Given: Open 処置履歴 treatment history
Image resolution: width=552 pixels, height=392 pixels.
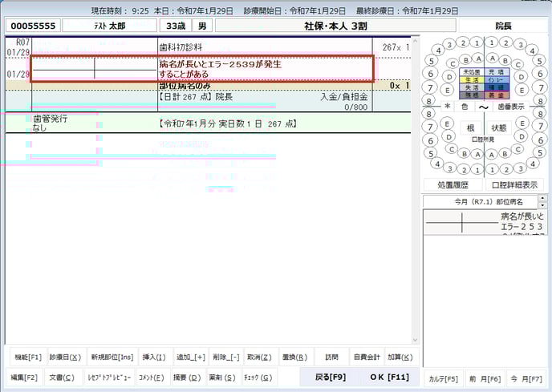Looking at the screenshot, I should coord(453,184).
